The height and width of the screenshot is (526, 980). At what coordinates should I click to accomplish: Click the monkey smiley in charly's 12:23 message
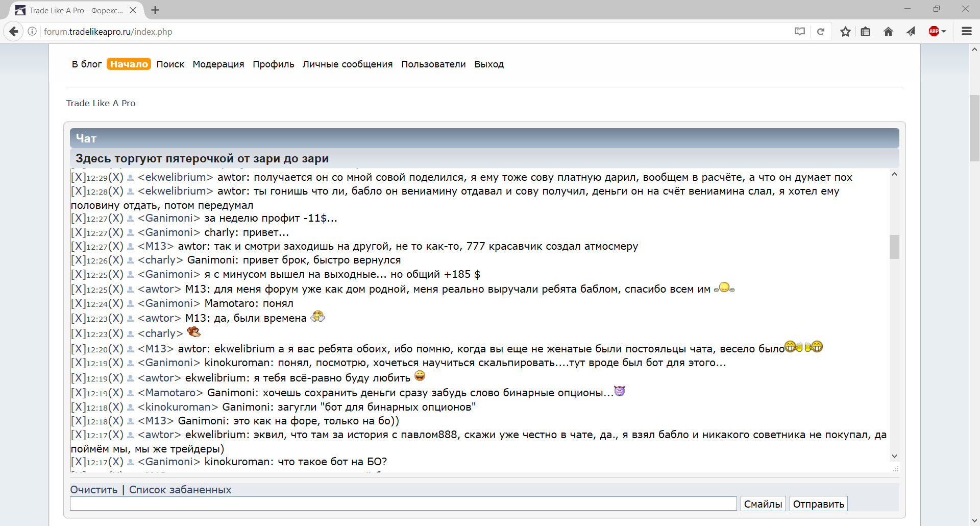click(194, 332)
